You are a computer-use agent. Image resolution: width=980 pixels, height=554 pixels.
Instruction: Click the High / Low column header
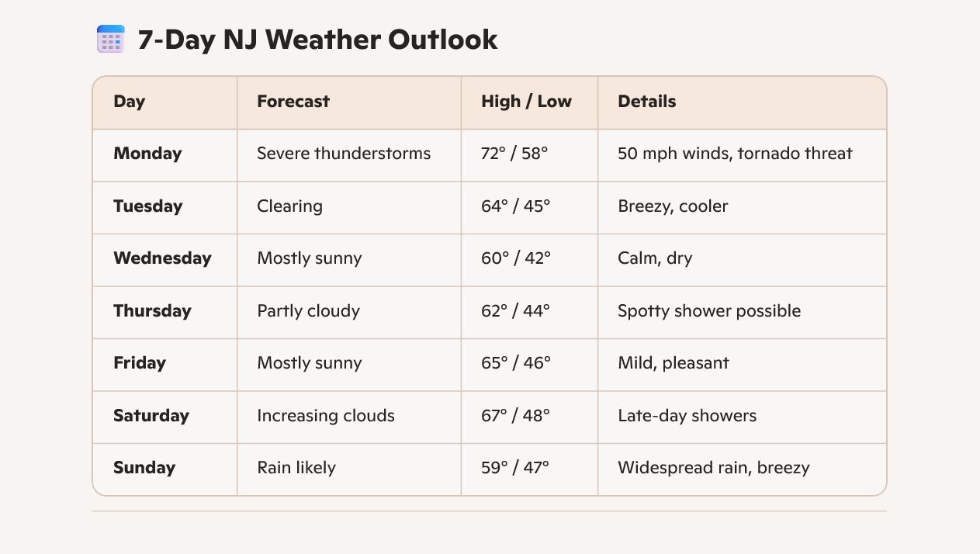click(526, 102)
